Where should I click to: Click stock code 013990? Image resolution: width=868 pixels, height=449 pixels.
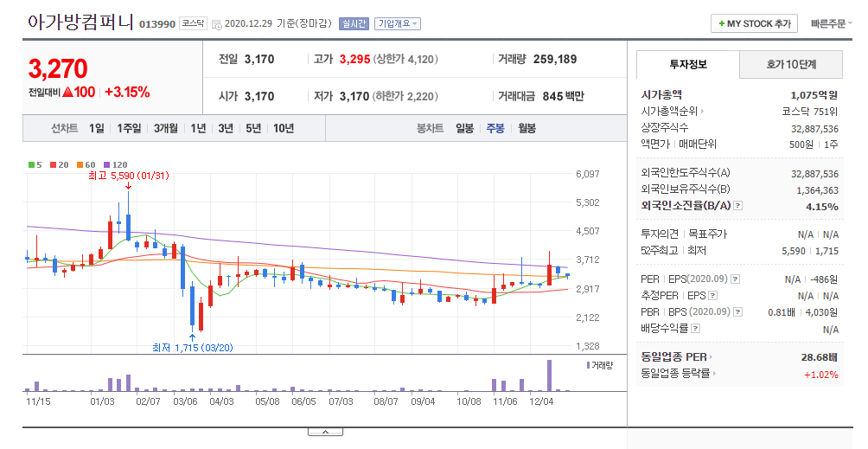(x=157, y=24)
